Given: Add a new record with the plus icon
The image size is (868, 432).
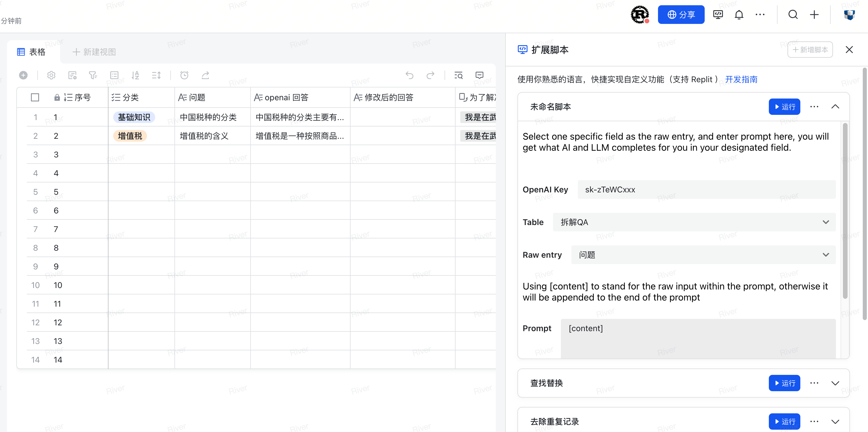Looking at the screenshot, I should point(23,75).
